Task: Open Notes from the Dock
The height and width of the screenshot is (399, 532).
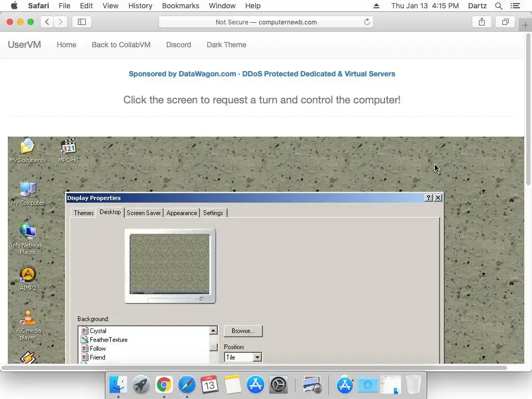Action: pos(232,384)
